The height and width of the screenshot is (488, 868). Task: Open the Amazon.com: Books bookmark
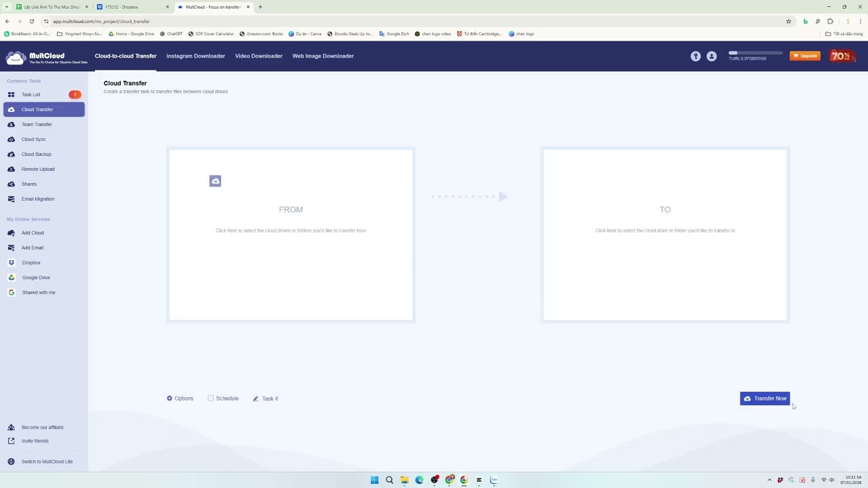point(261,33)
